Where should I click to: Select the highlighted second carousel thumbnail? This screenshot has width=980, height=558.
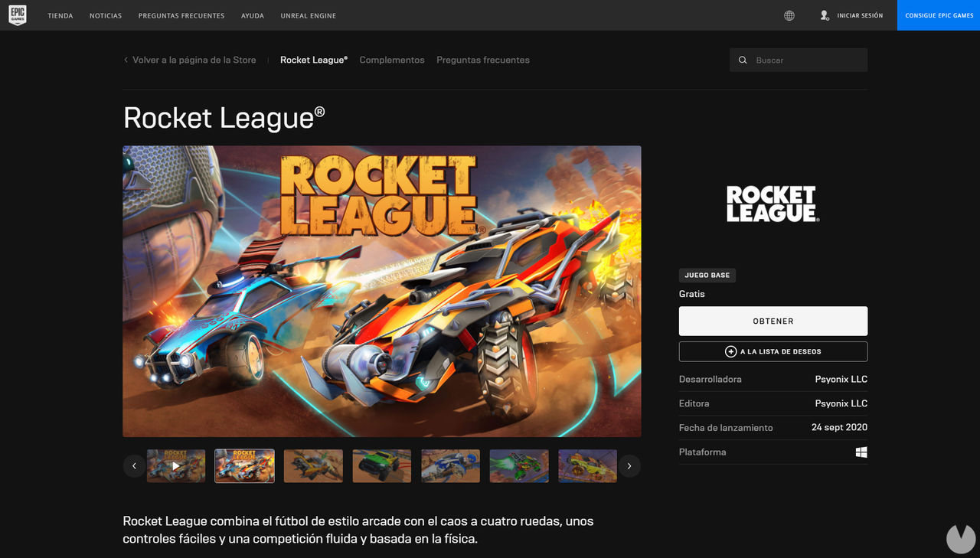[245, 465]
